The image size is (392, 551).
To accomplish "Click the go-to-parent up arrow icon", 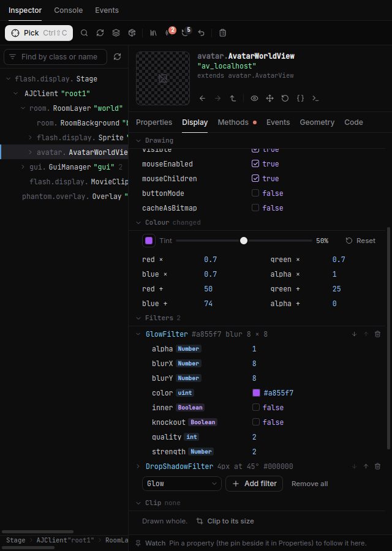I will (233, 99).
